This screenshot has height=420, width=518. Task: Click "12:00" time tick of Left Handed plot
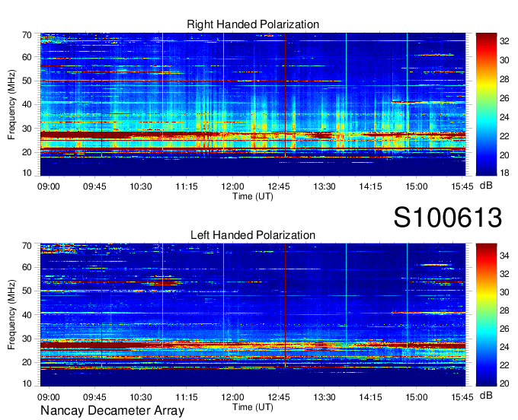pos(232,397)
